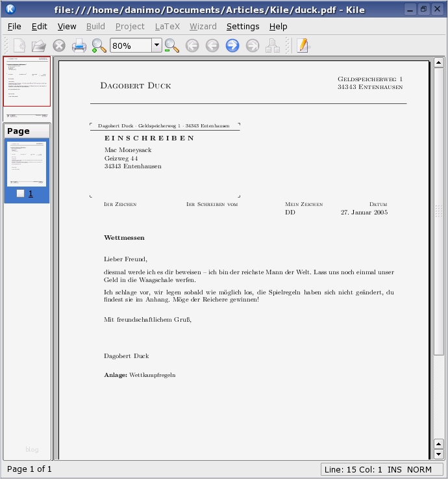Image resolution: width=448 pixels, height=479 pixels.
Task: Click the red-bordered overview thumbnail
Action: click(x=27, y=81)
